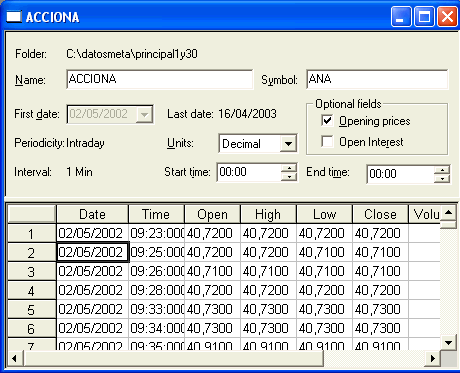Enable the Open Interest checkbox
The image size is (460, 373).
coord(327,141)
